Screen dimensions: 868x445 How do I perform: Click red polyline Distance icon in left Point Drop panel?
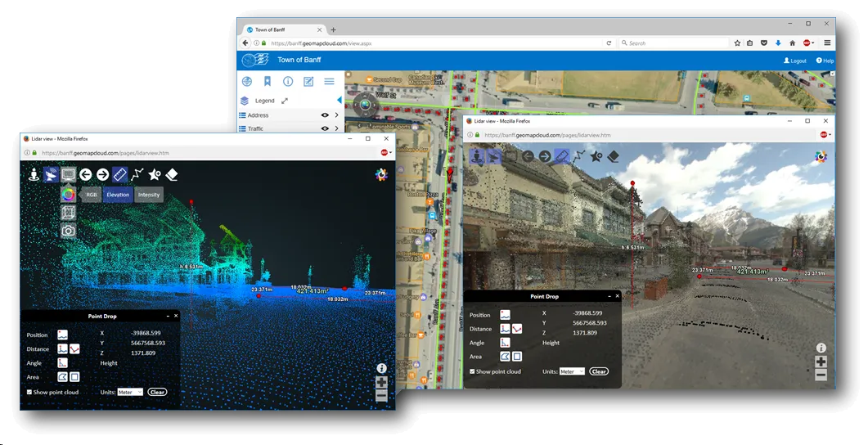point(74,348)
